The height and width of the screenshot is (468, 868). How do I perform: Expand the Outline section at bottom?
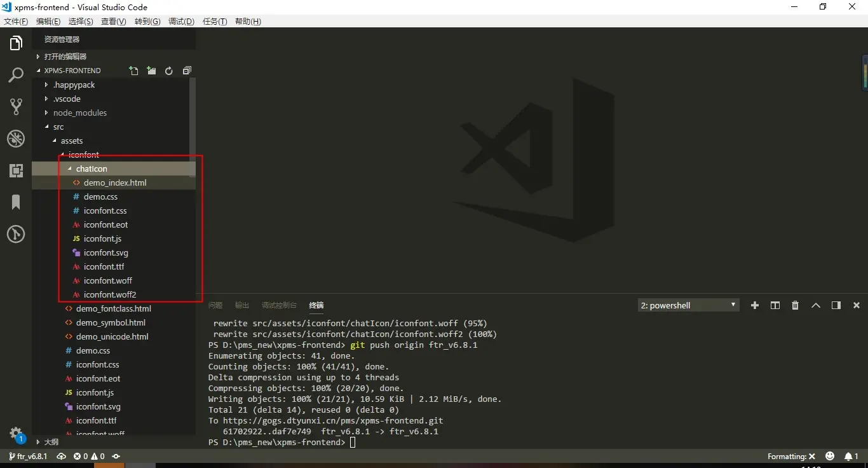114,442
